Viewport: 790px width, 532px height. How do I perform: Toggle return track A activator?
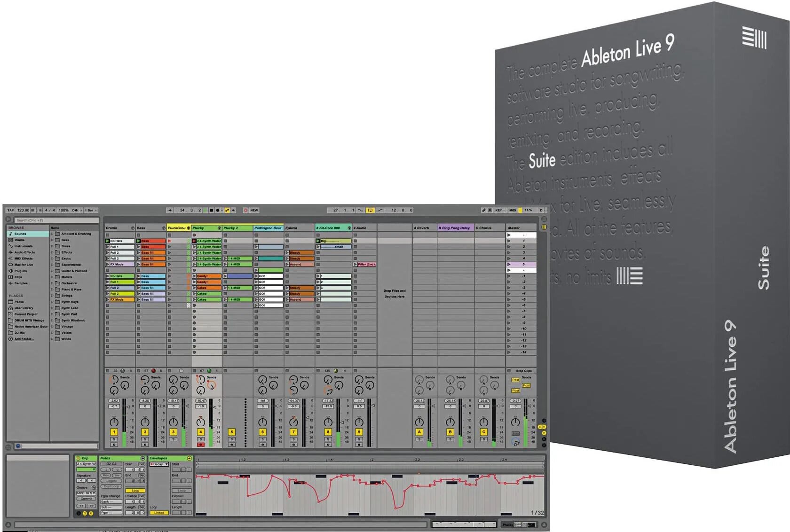[x=419, y=432]
